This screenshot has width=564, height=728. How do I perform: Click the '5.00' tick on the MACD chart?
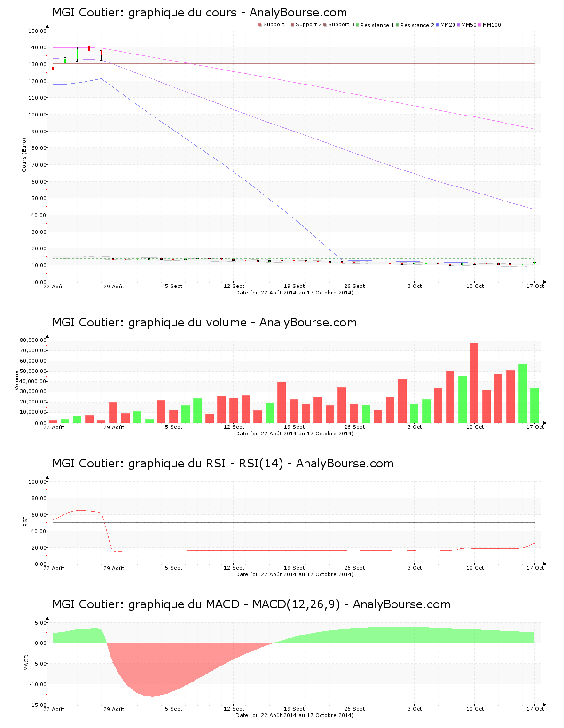(x=40, y=623)
